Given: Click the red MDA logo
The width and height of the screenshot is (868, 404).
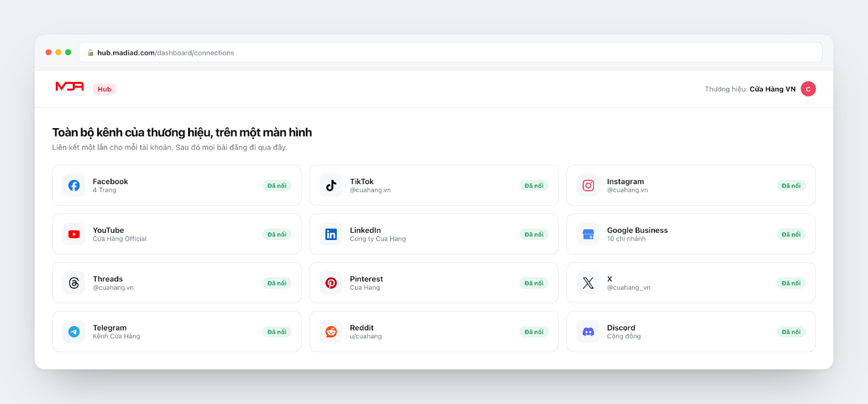Looking at the screenshot, I should click(70, 86).
